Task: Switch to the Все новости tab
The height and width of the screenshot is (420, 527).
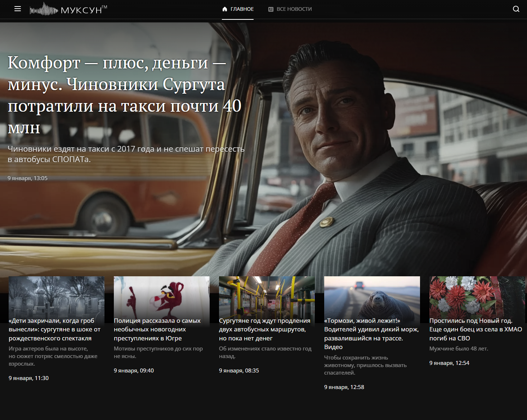Action: 290,9
